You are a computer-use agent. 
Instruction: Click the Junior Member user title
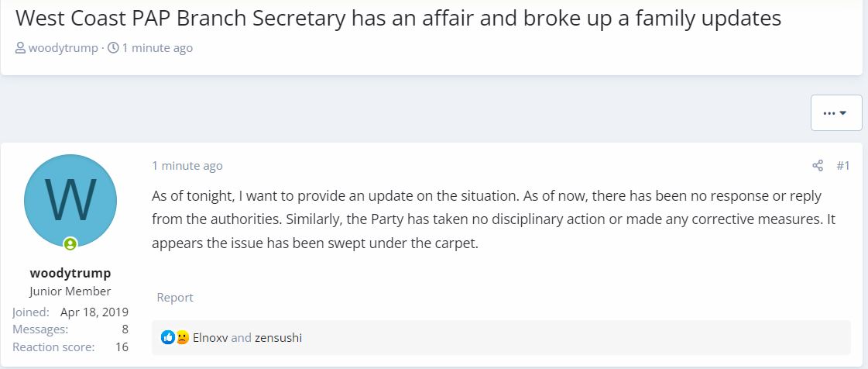tap(70, 291)
